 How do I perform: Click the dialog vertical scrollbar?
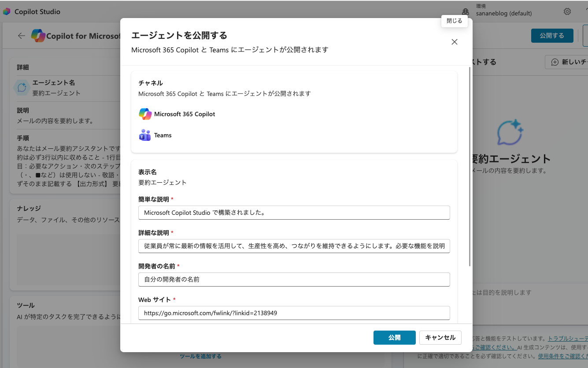tap(470, 166)
